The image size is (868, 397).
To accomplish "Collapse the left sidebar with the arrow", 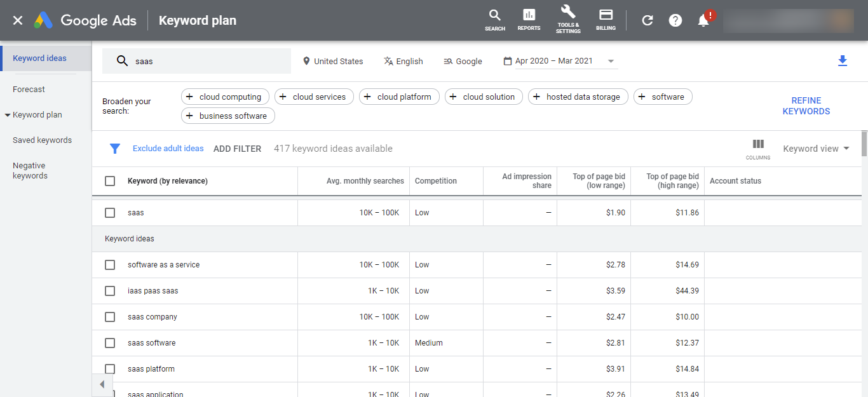I will pos(102,384).
